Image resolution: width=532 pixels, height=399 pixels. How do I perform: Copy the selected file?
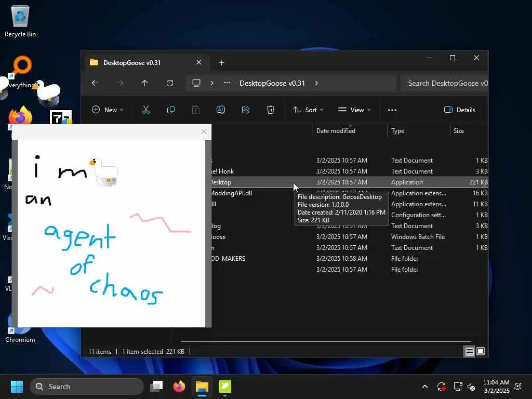coord(170,110)
